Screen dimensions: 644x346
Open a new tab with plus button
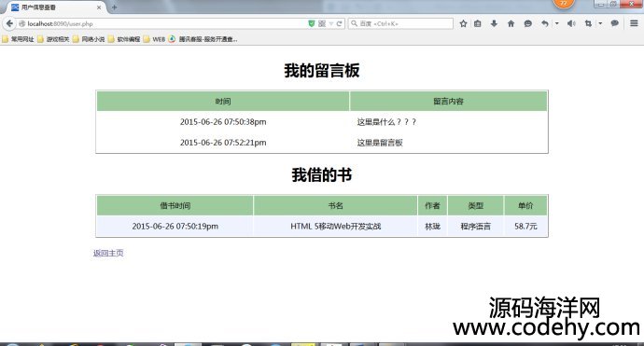(x=114, y=7)
